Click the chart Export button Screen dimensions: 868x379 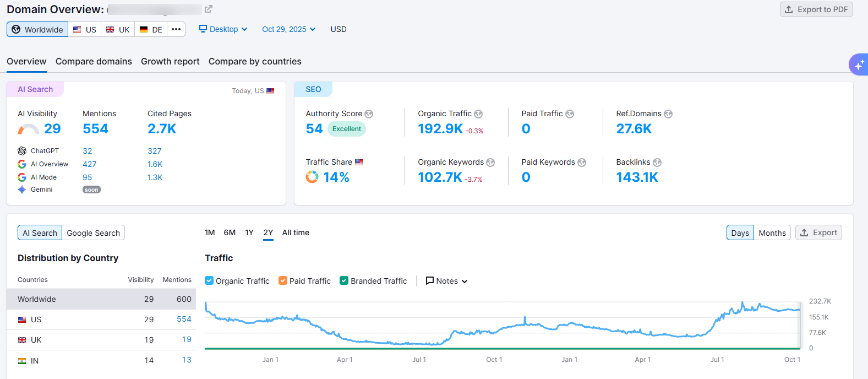pyautogui.click(x=818, y=232)
